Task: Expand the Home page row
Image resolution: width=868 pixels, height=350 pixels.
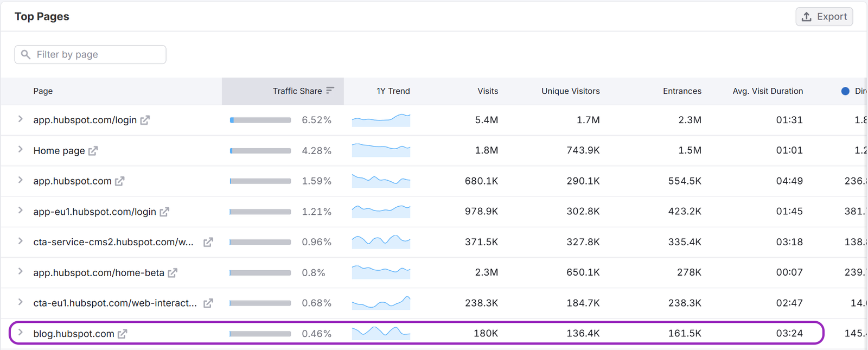Action: pyautogui.click(x=20, y=150)
